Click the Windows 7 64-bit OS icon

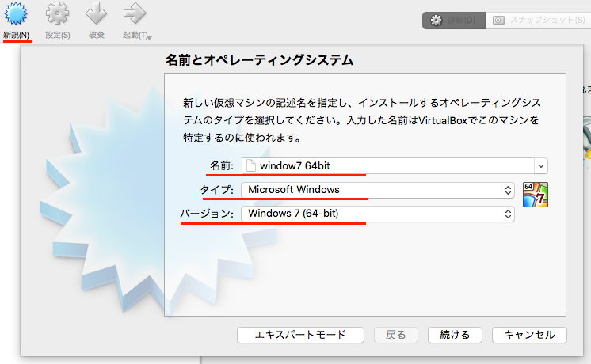click(536, 195)
